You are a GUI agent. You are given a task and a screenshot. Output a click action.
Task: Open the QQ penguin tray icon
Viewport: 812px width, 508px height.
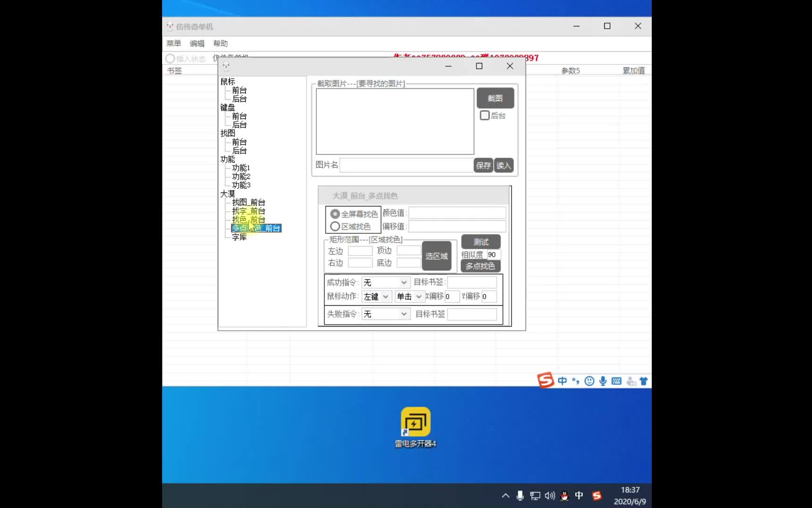pos(564,496)
